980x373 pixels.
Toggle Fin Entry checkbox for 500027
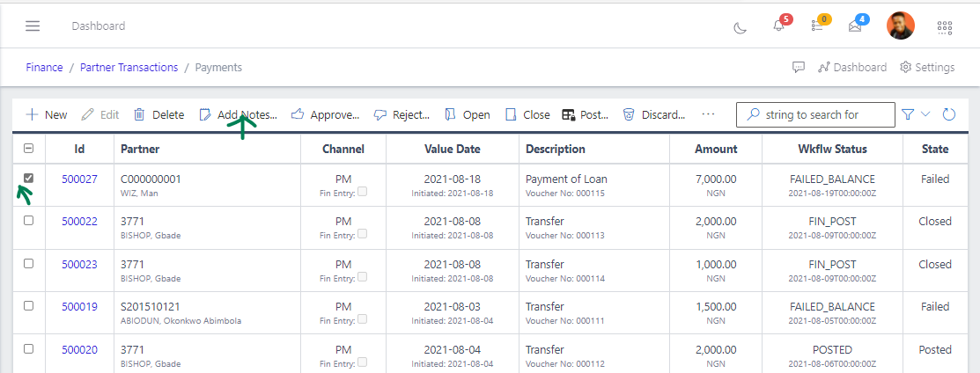[x=363, y=192]
